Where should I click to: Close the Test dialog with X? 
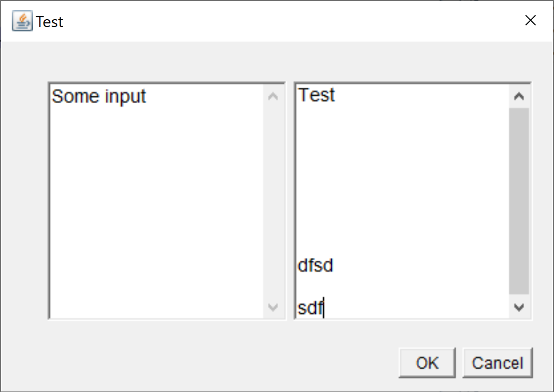coord(530,21)
